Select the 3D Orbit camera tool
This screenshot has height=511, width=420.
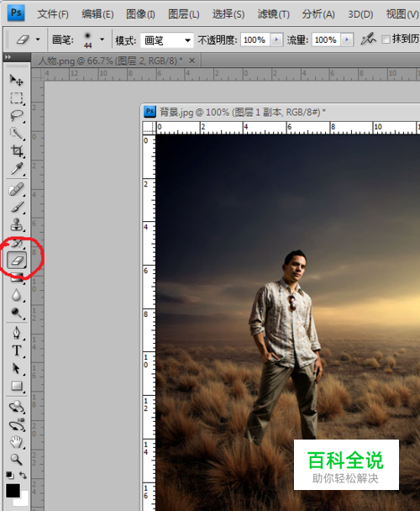click(16, 424)
